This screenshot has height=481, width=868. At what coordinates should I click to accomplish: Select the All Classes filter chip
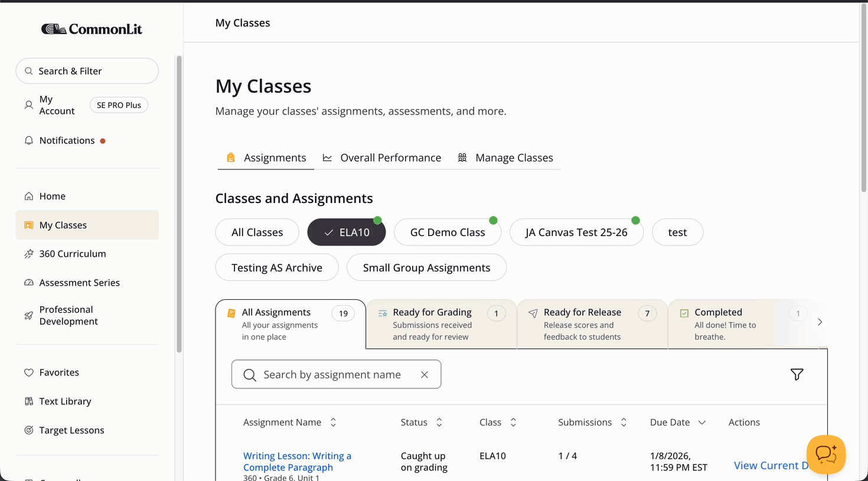coord(257,233)
